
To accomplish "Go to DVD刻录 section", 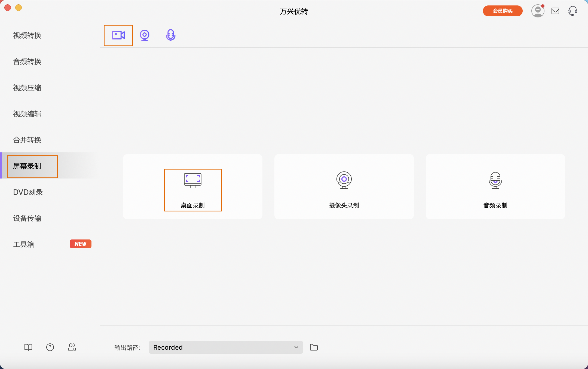I will click(x=28, y=192).
